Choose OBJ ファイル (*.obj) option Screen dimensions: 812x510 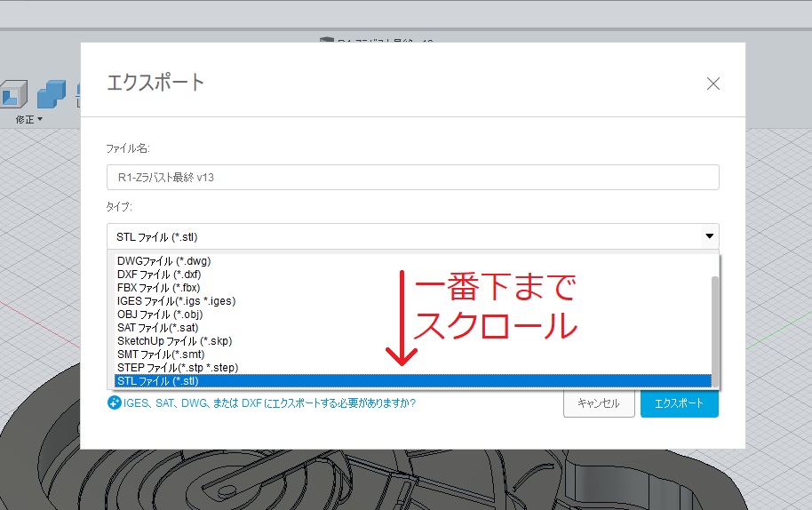click(x=413, y=315)
